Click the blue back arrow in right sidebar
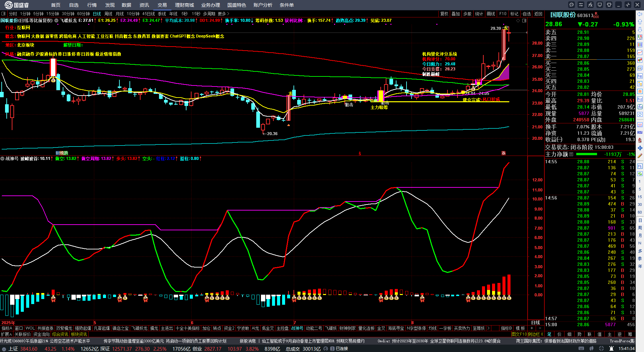The image size is (644, 352). 640,14
